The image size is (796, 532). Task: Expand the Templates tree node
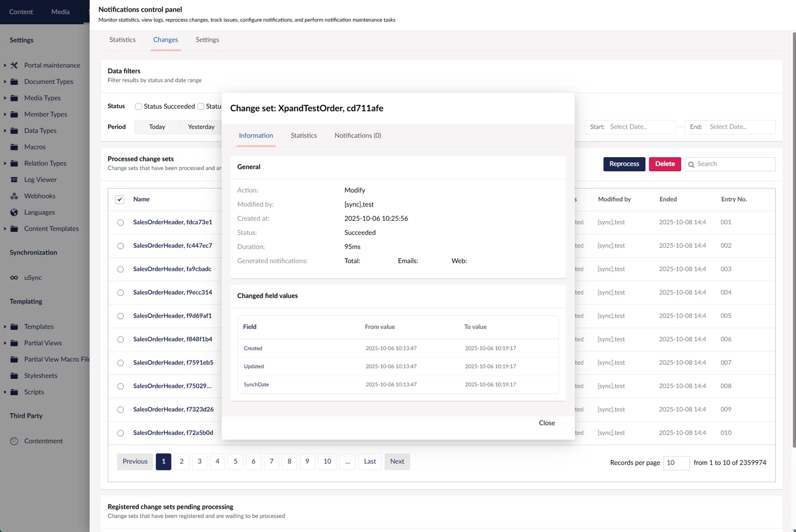5,326
